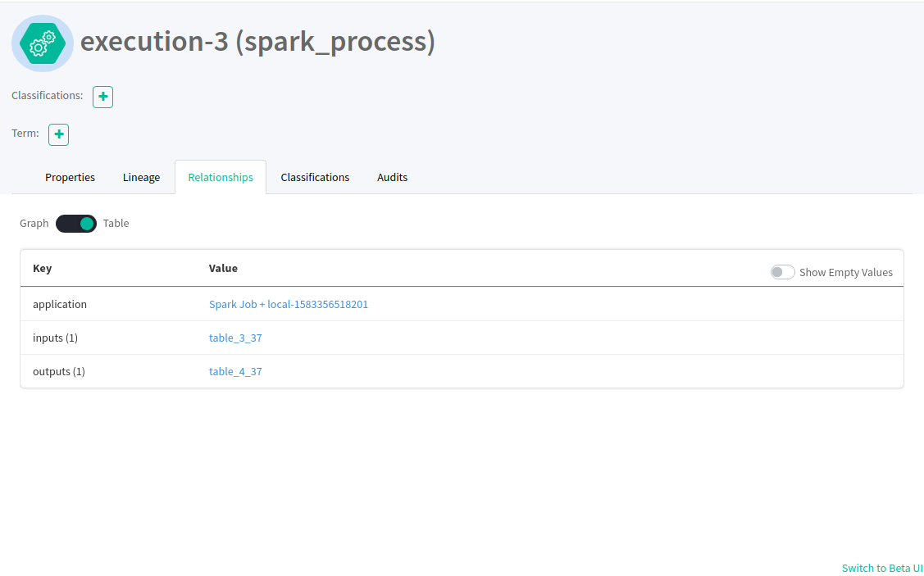The height and width of the screenshot is (576, 924).
Task: Click the Key column header
Action: [43, 268]
